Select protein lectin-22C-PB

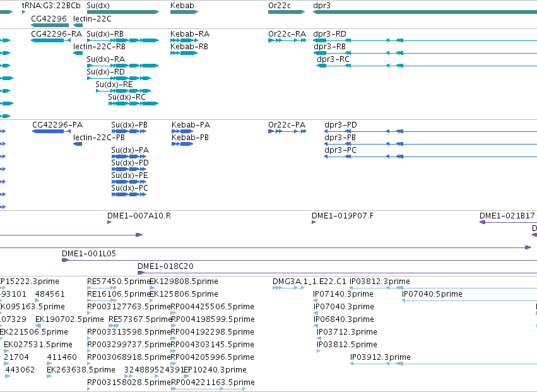click(x=99, y=138)
